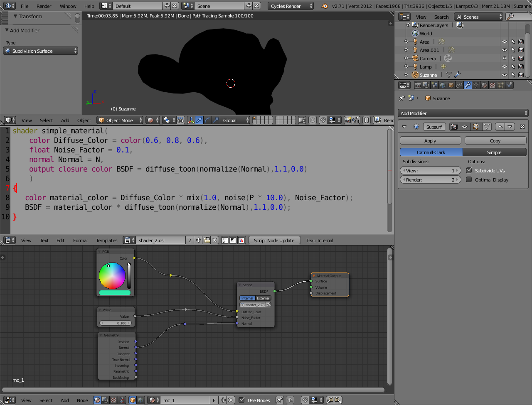Toggle Use Nodes checkbox
The width and height of the screenshot is (532, 405).
coord(241,400)
